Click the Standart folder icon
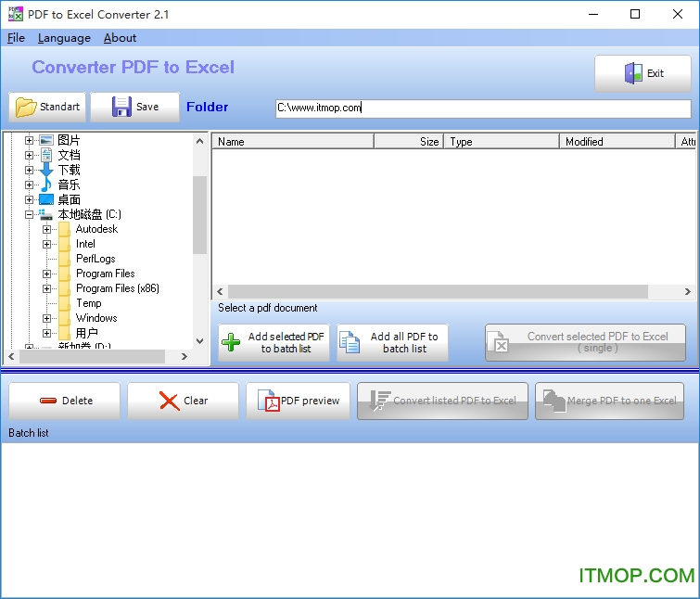Image resolution: width=700 pixels, height=599 pixels. (26, 108)
